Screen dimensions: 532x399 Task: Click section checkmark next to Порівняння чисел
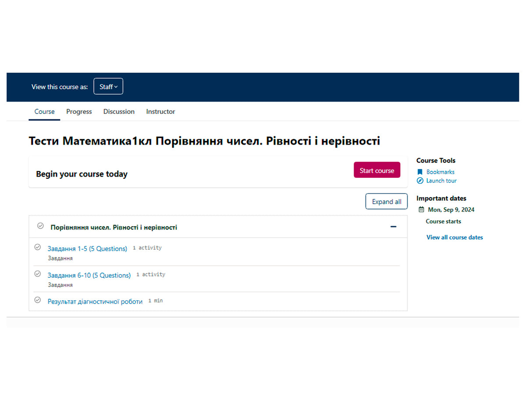pyautogui.click(x=40, y=226)
